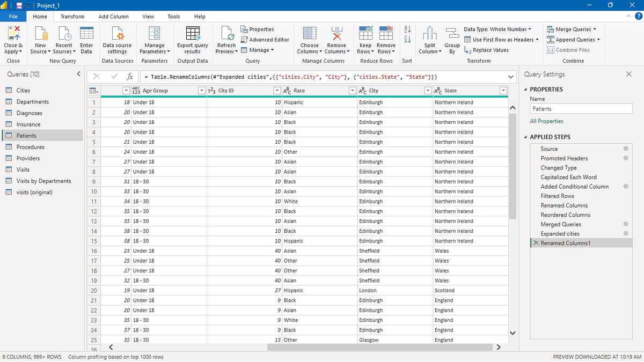Open gear for Merged Queries step

[625, 224]
